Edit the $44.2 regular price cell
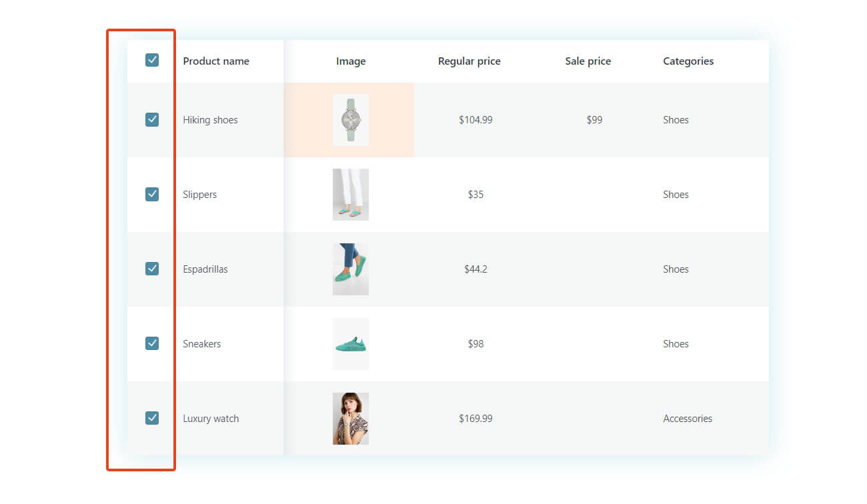The width and height of the screenshot is (867, 504). 476,269
